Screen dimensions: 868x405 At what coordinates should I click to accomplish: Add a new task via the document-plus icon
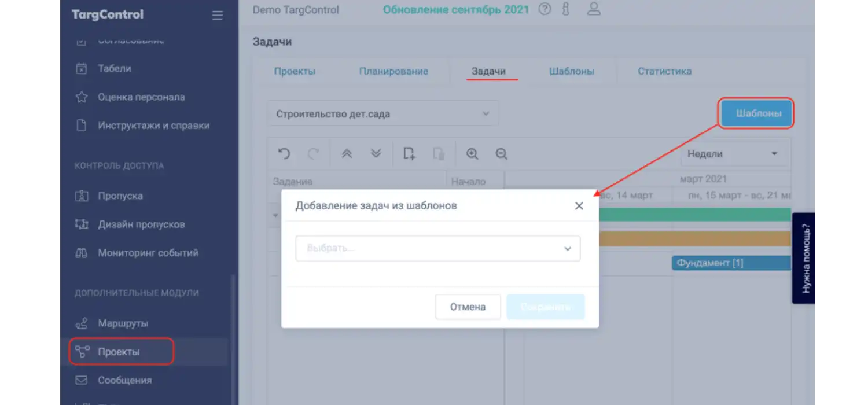pyautogui.click(x=409, y=153)
